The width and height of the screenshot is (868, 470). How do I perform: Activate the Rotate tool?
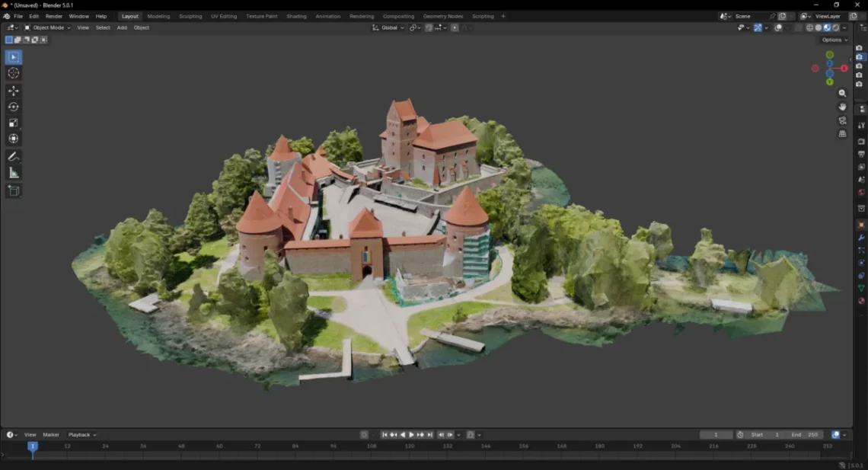pyautogui.click(x=14, y=107)
